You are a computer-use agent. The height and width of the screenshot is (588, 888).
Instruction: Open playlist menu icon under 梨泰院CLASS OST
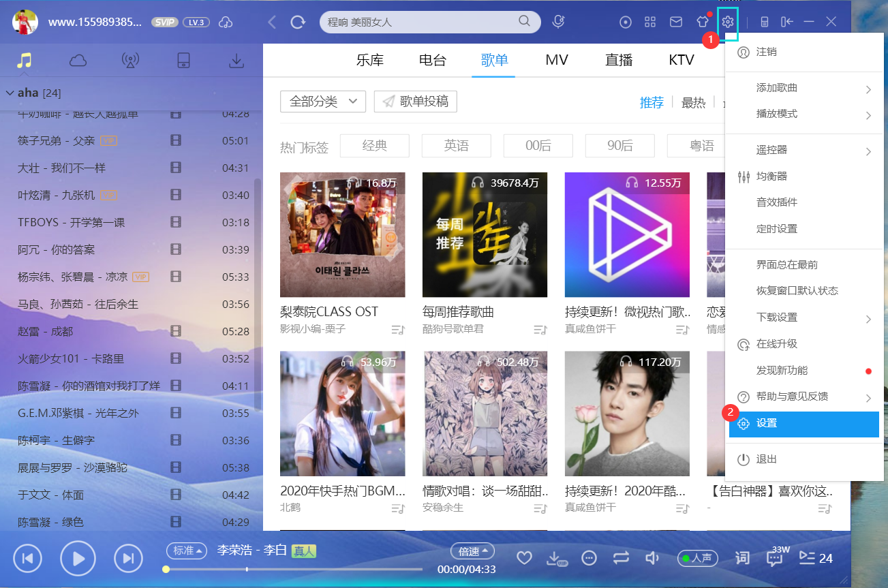(x=398, y=330)
